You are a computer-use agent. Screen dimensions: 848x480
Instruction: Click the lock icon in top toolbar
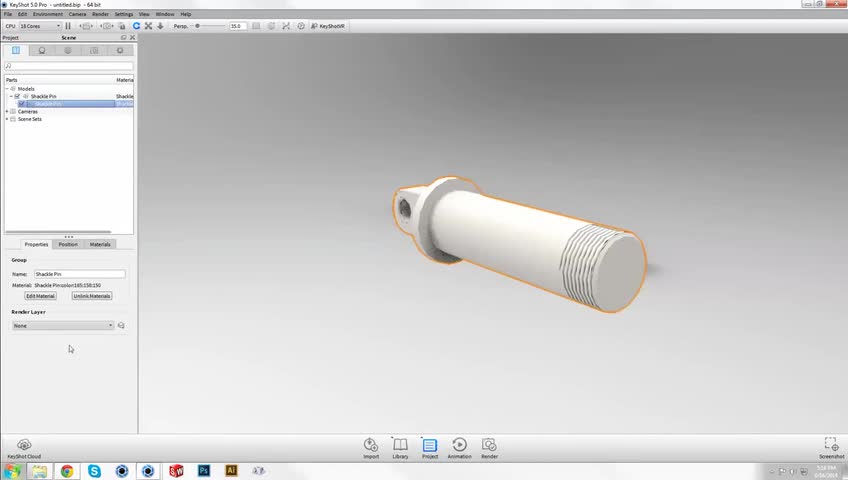tap(122, 26)
